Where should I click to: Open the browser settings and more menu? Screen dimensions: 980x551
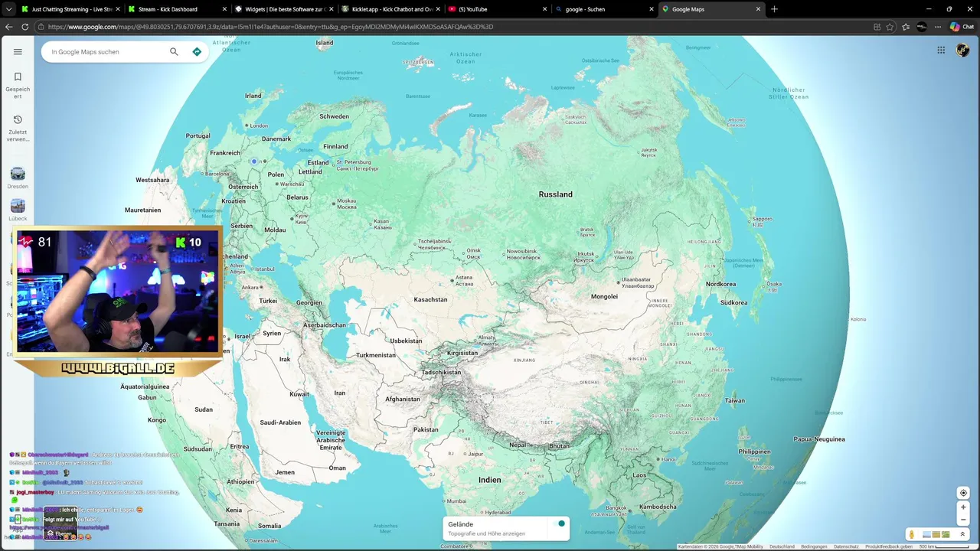[x=938, y=27]
